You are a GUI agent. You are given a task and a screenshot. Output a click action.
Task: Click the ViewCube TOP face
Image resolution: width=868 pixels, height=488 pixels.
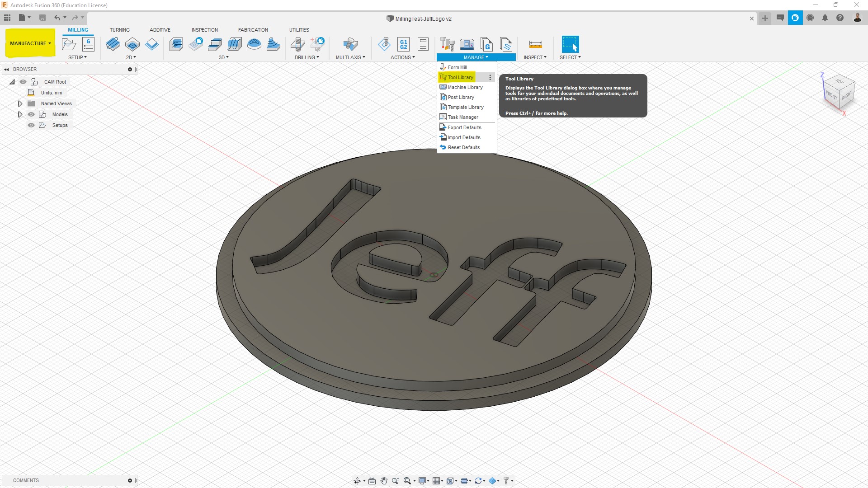(x=840, y=82)
